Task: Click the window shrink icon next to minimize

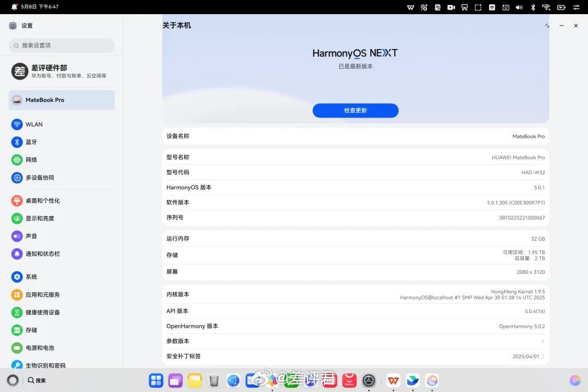Action: (x=547, y=26)
